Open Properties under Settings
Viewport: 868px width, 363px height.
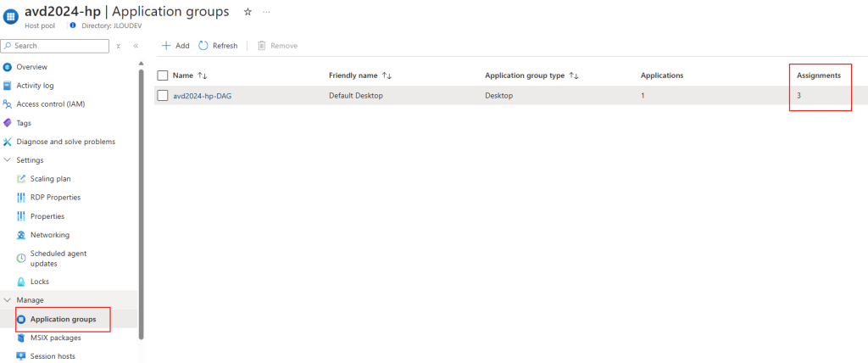click(x=47, y=216)
